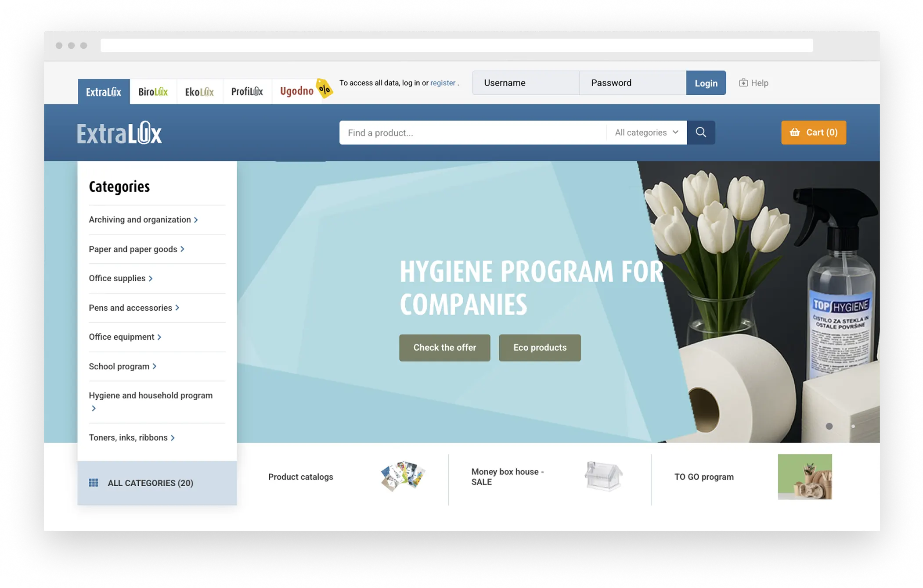Open the All categories search dropdown
Screen dimensions: 923x588
(646, 133)
